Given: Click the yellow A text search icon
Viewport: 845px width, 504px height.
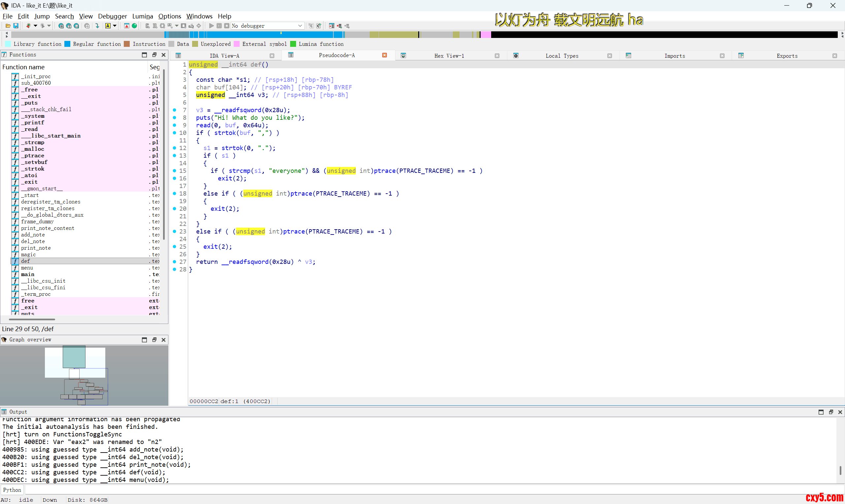Looking at the screenshot, I should (108, 26).
